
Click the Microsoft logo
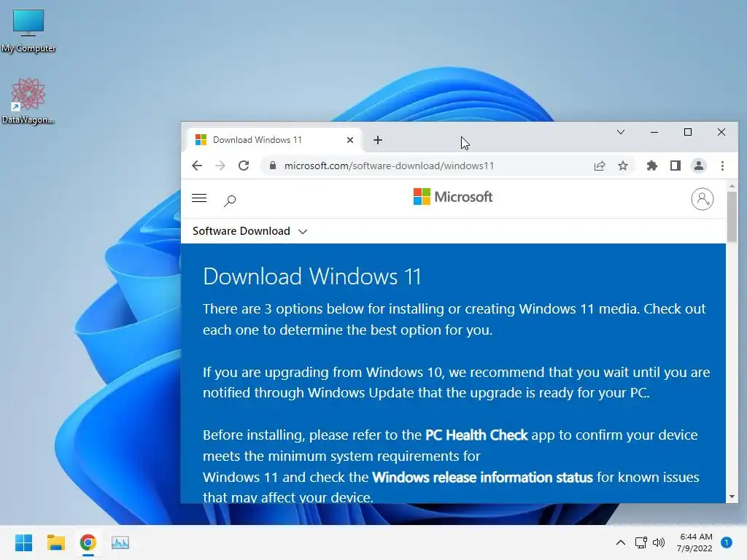(452, 197)
